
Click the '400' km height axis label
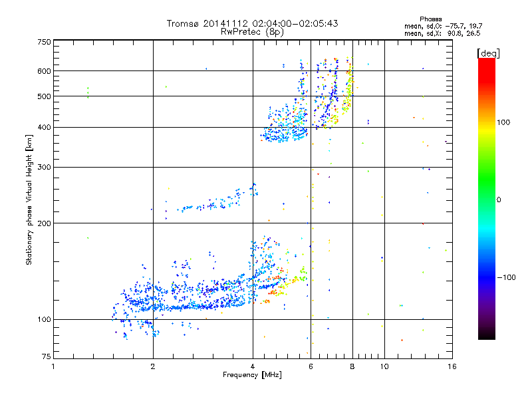[44, 128]
